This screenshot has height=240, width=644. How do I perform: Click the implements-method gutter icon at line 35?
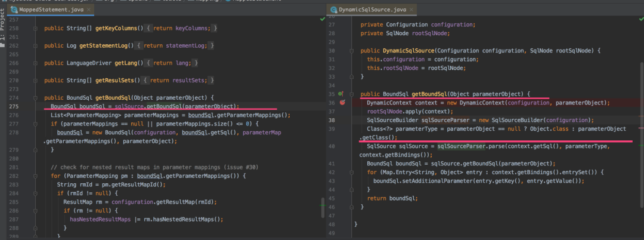340,94
